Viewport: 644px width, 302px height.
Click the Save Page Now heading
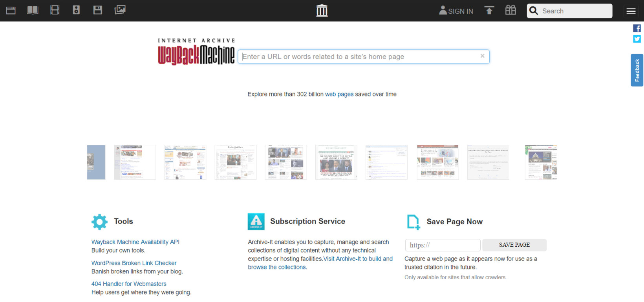(x=455, y=222)
